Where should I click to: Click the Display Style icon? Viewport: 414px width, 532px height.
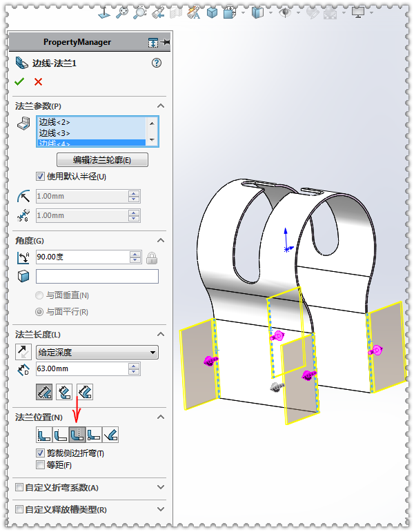[x=257, y=13]
